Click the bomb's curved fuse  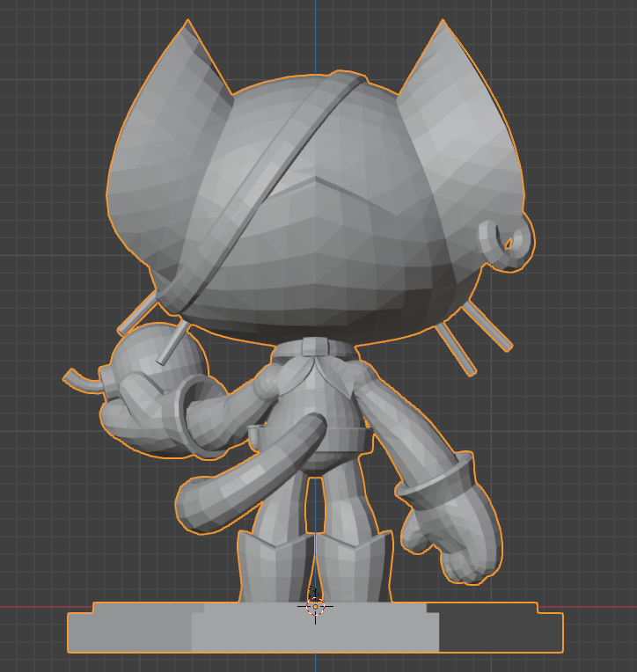click(84, 381)
